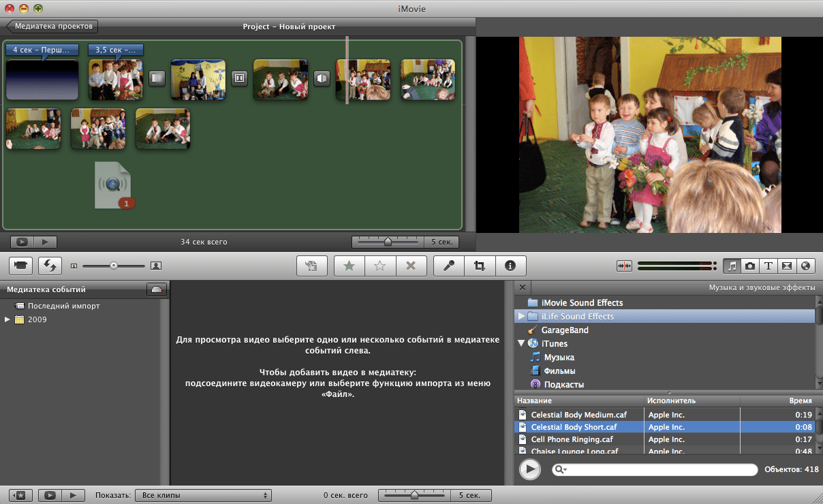Viewport: 823px width, 504px height.
Task: Play the selected sound effect preview
Action: coord(529,469)
